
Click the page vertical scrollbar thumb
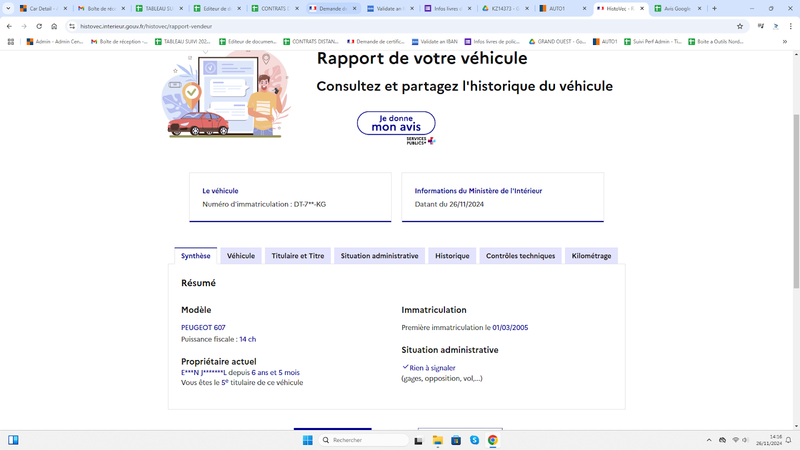tap(796, 202)
